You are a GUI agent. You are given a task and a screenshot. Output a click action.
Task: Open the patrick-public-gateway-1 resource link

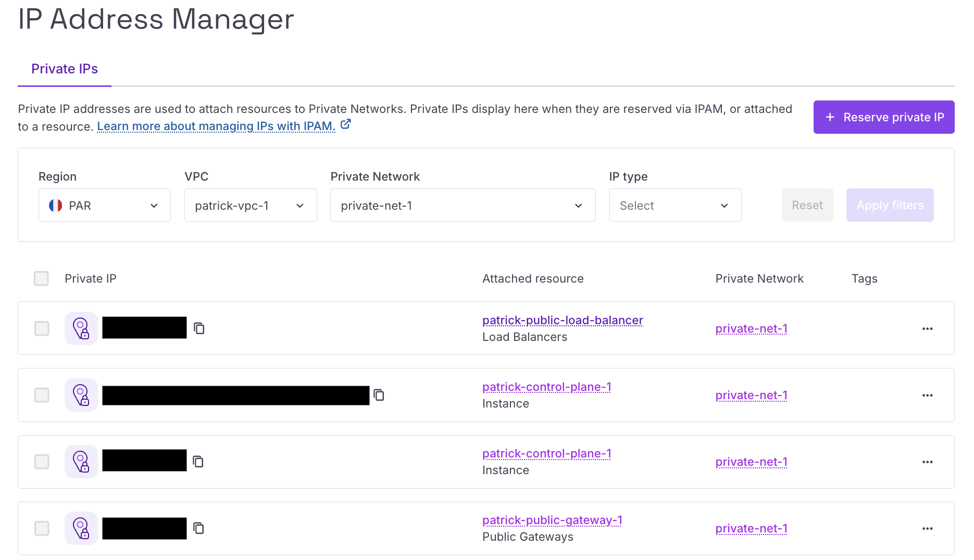552,520
